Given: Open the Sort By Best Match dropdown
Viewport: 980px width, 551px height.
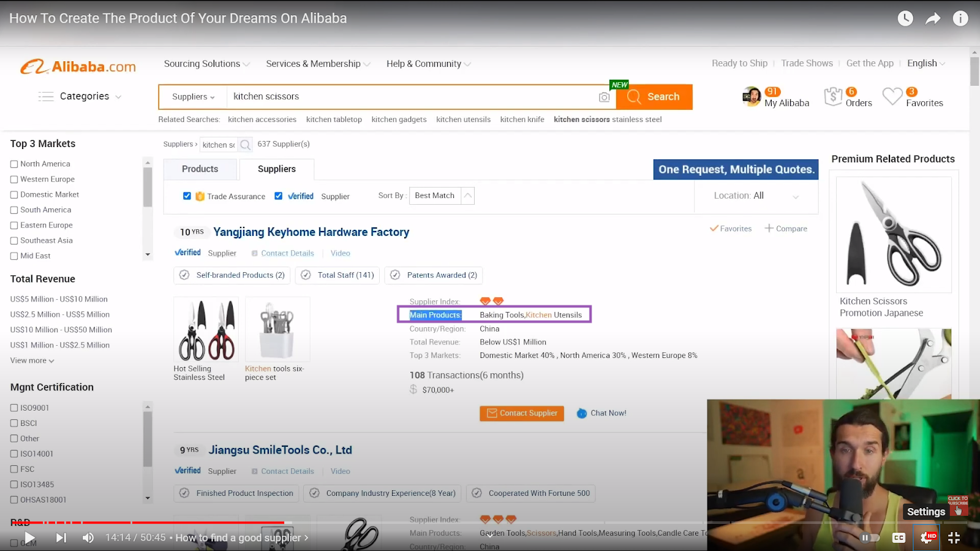Looking at the screenshot, I should 442,196.
